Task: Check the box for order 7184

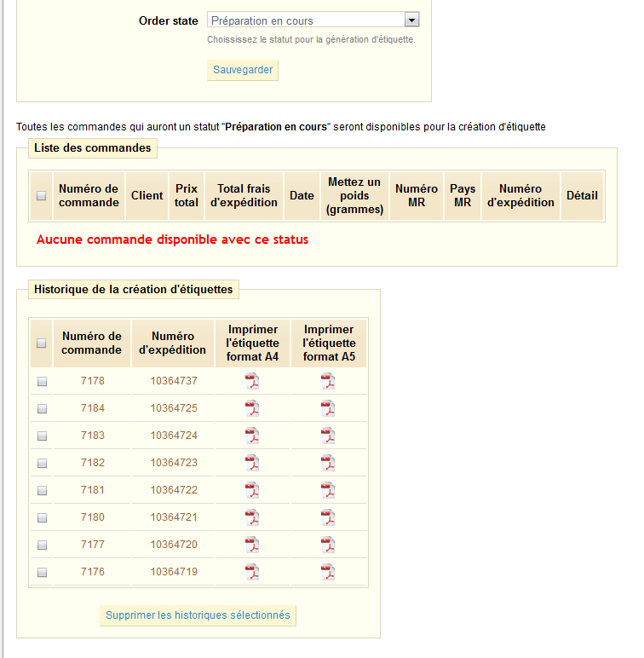Action: tap(42, 409)
